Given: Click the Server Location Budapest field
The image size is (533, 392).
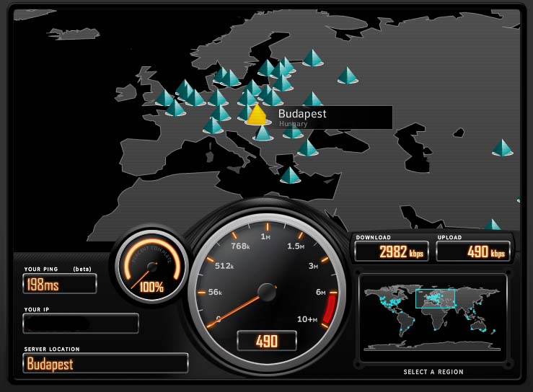Looking at the screenshot, I should tap(105, 363).
